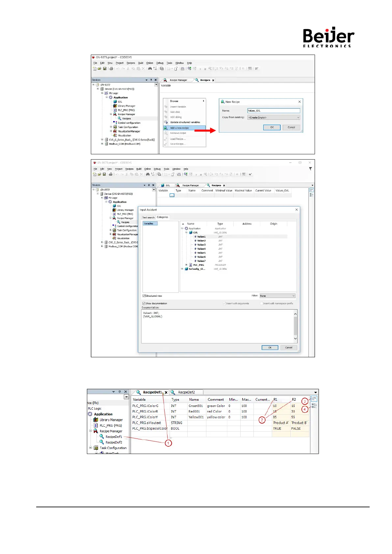The image size is (392, 554).
Task: Open Project menu in top CODESYS window
Action: pos(119,63)
